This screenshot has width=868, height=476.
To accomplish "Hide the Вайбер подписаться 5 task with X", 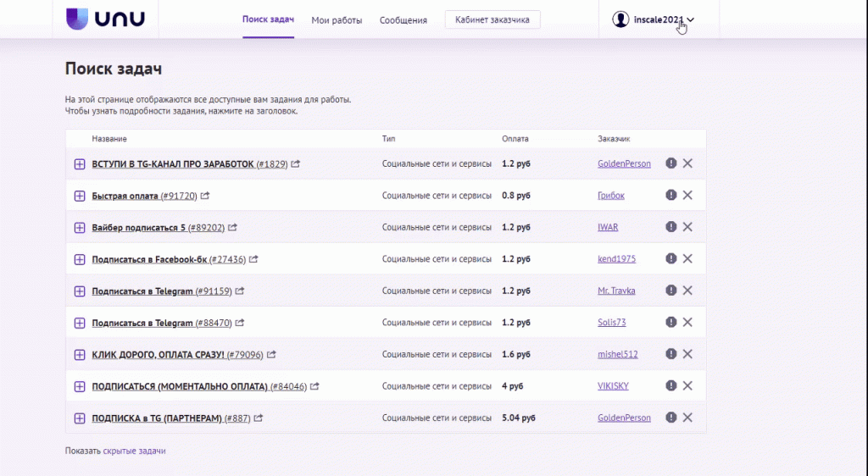I will (687, 227).
